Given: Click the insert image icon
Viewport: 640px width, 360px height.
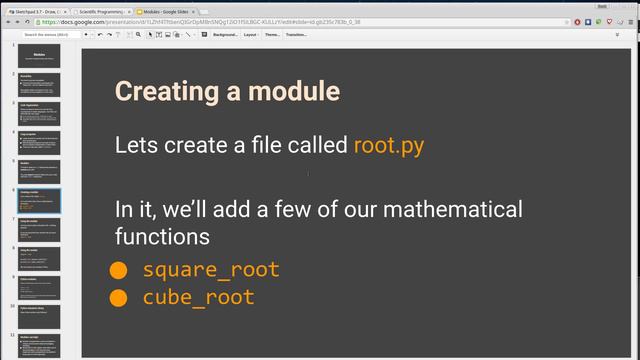Looking at the screenshot, I should pos(168,35).
